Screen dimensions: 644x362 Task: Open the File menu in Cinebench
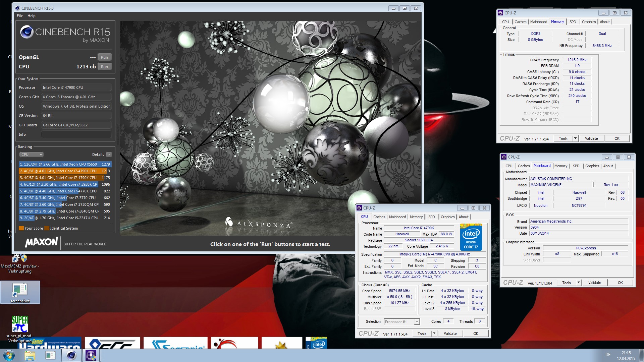tap(20, 16)
